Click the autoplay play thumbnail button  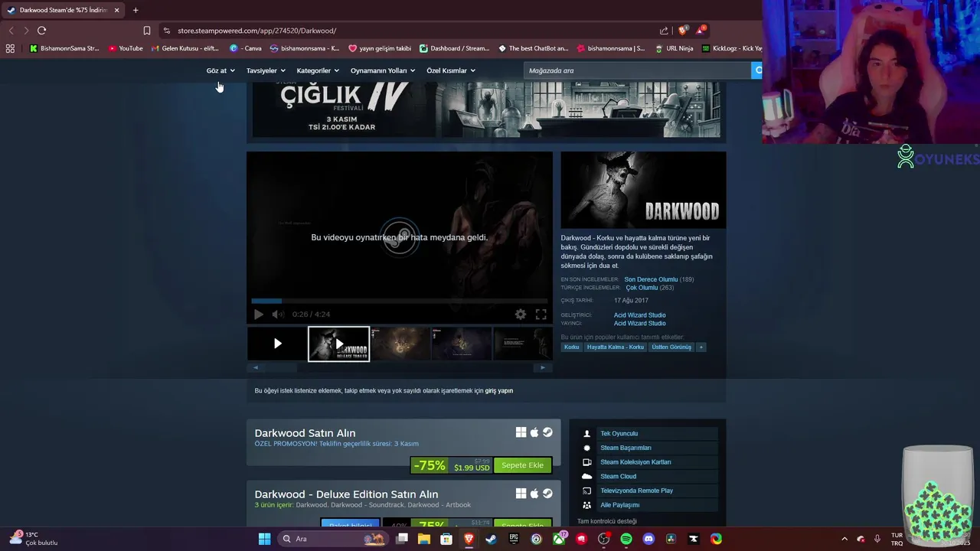277,344
